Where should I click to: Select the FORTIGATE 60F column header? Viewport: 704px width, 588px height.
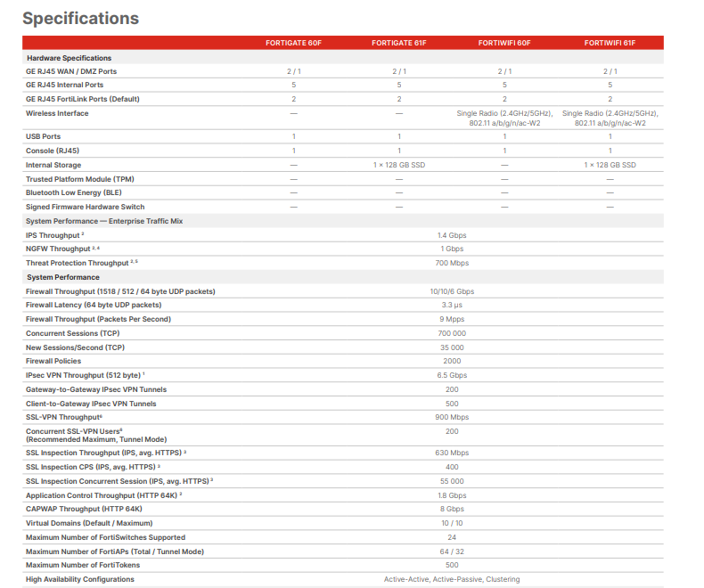pos(293,43)
